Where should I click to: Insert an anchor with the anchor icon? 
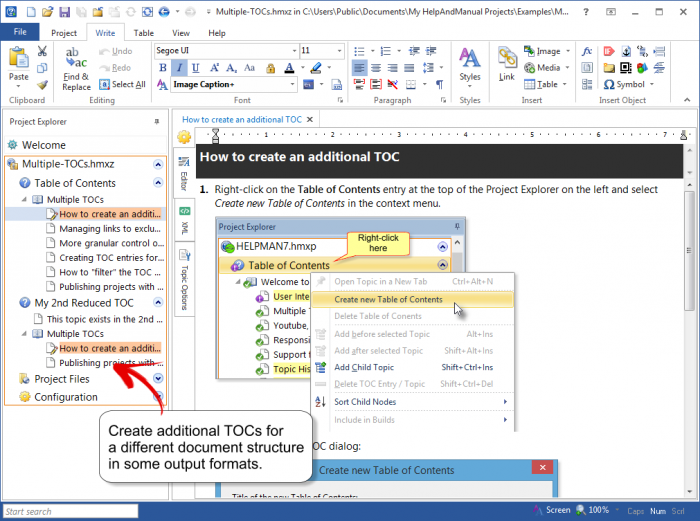(x=626, y=51)
